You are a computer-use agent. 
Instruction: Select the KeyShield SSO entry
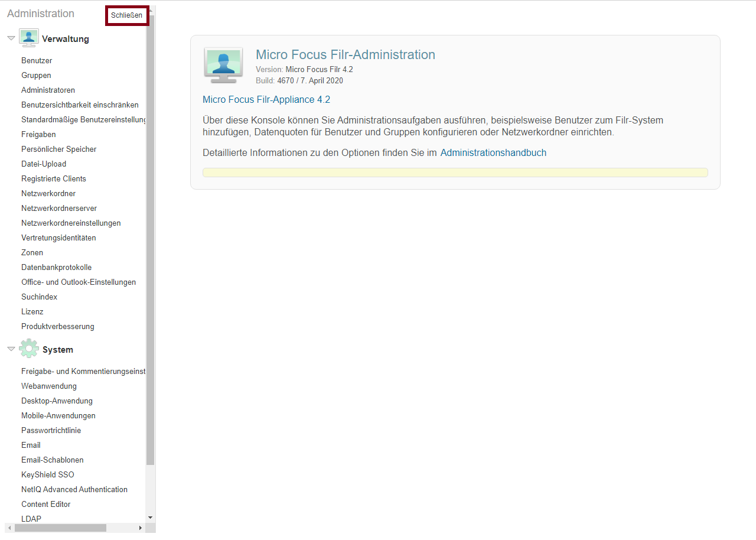47,475
